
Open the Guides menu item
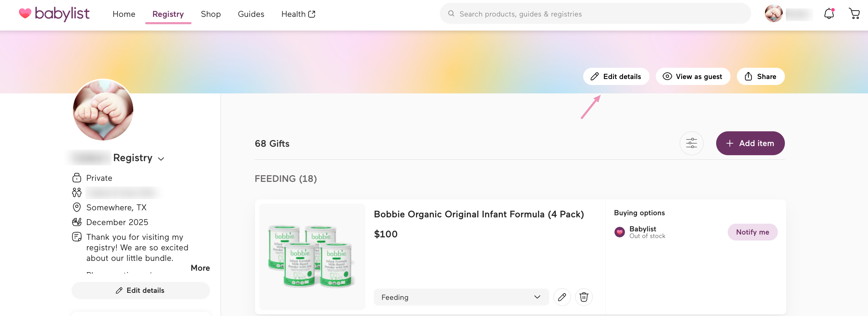(251, 14)
